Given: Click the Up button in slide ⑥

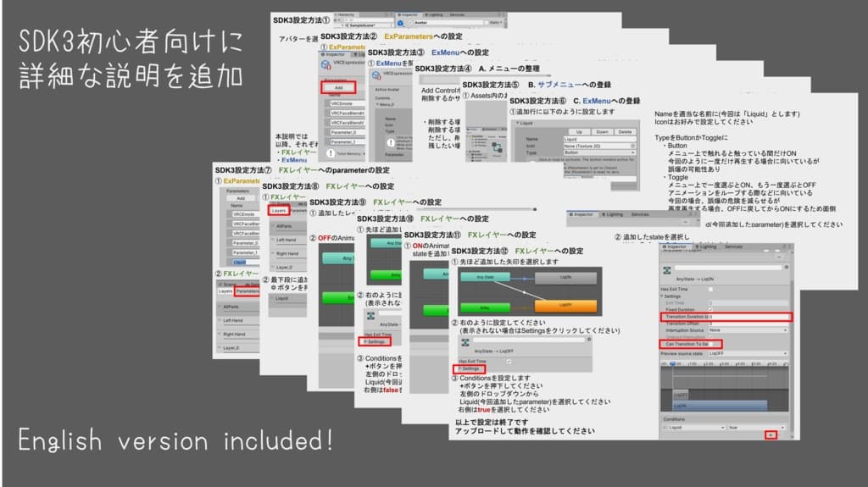Looking at the screenshot, I should pos(579,132).
